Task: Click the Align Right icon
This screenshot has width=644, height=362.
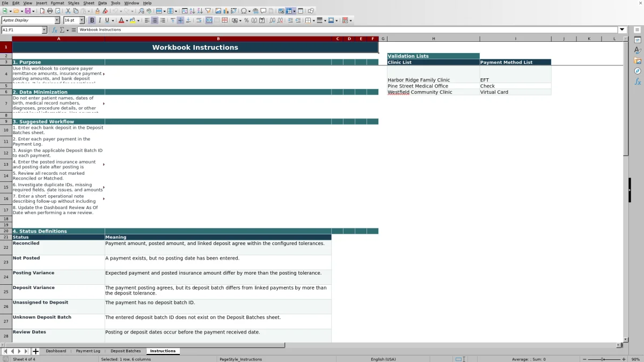Action: point(163,20)
